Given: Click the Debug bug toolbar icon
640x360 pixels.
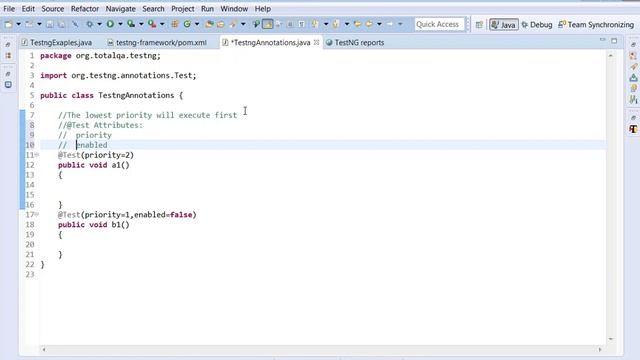Looking at the screenshot, I should 89,24.
